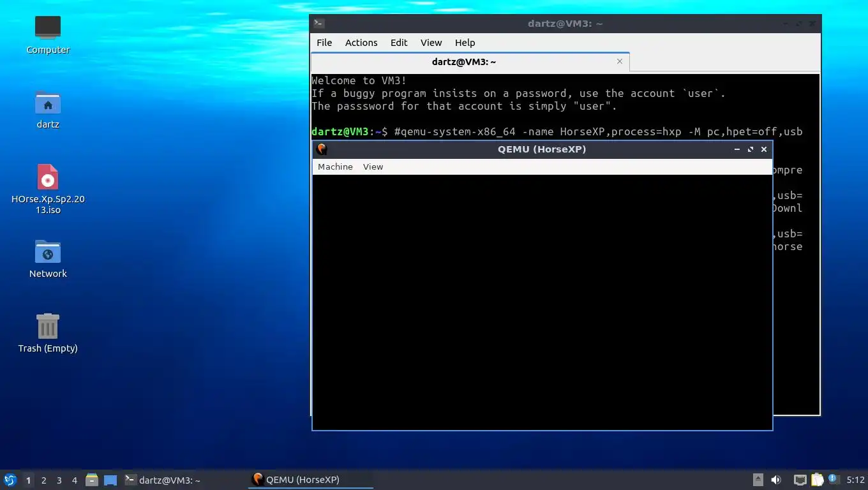Click the 'Welcome to VM3!' terminal line
868x490 pixels.
coord(359,80)
